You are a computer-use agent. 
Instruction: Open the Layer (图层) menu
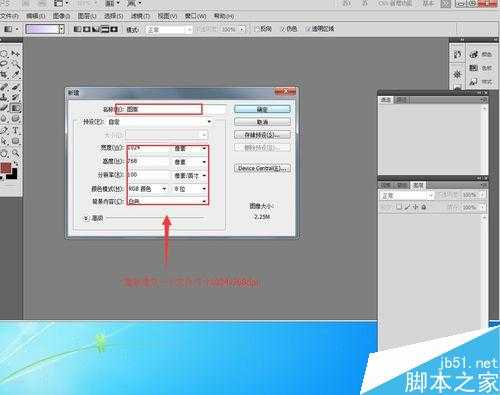[87, 16]
